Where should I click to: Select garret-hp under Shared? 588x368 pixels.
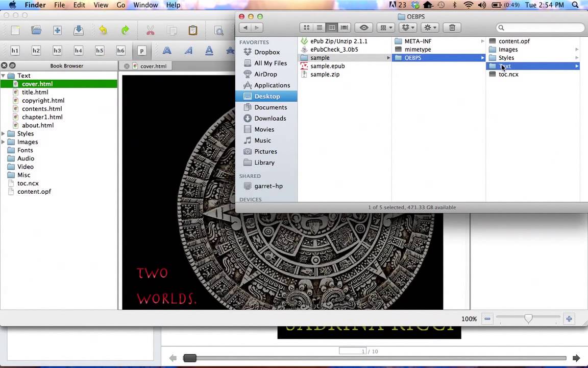pyautogui.click(x=268, y=186)
